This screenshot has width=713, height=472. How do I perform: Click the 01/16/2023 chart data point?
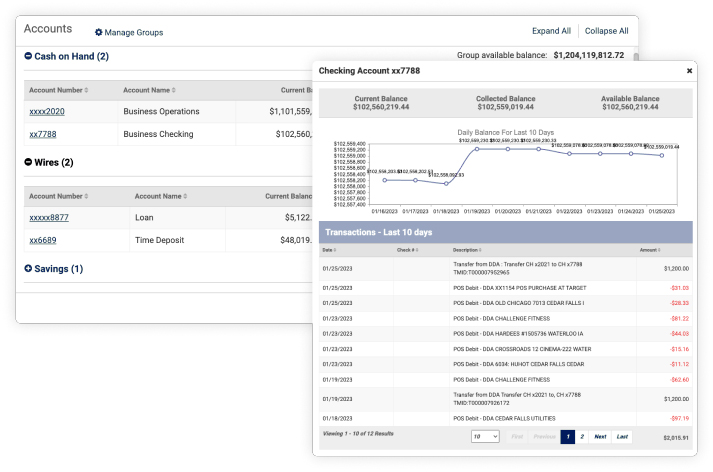tap(385, 181)
